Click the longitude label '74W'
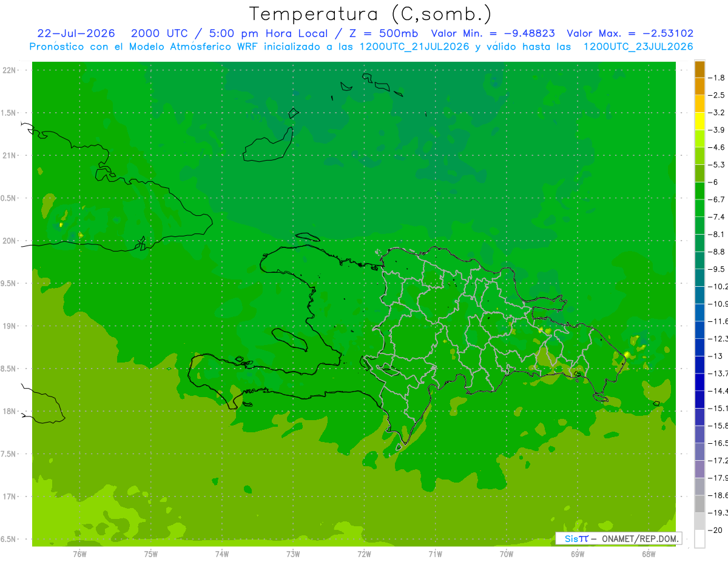 (222, 554)
